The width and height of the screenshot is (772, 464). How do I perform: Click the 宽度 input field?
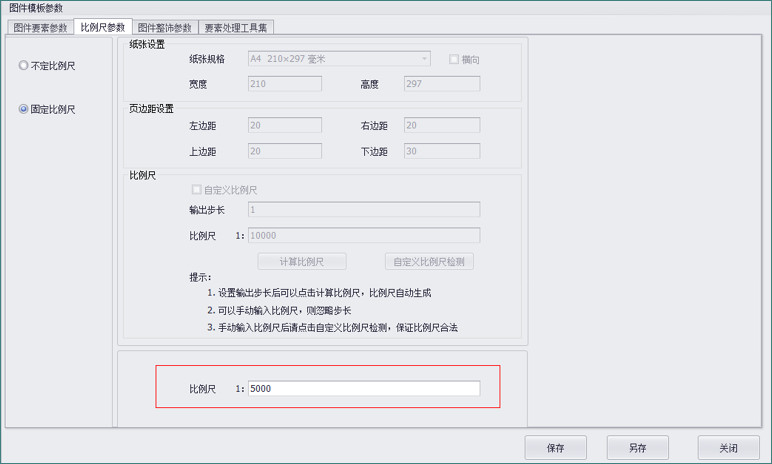[284, 84]
